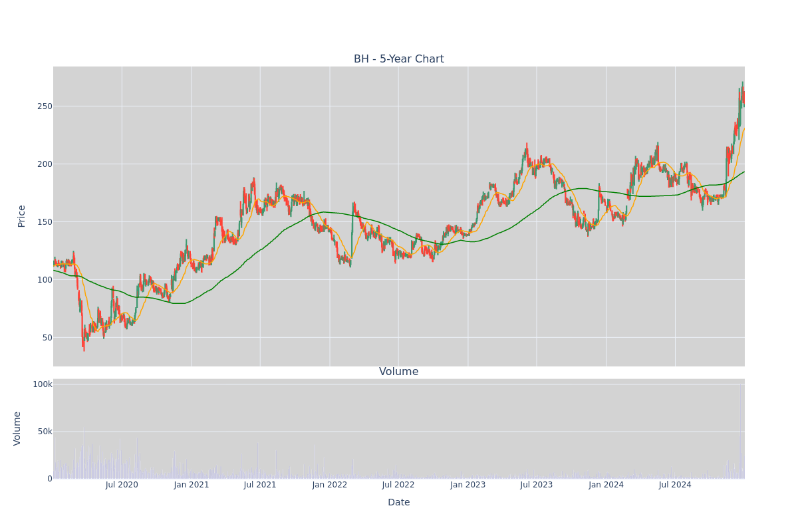Click the 'Jul 2022' date tick label
This screenshot has height=532, width=798.
tap(398, 485)
